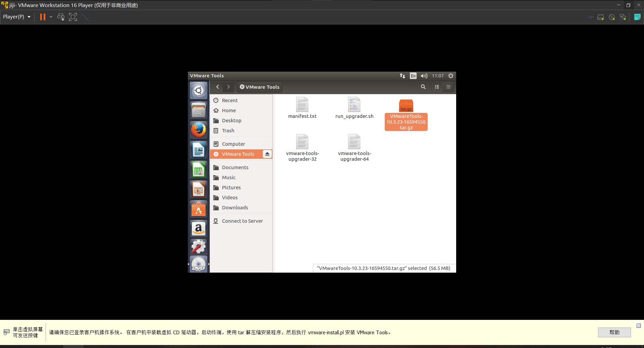The image size is (644, 348).
Task: Open Firefox from the Ubuntu launcher
Action: point(198,130)
